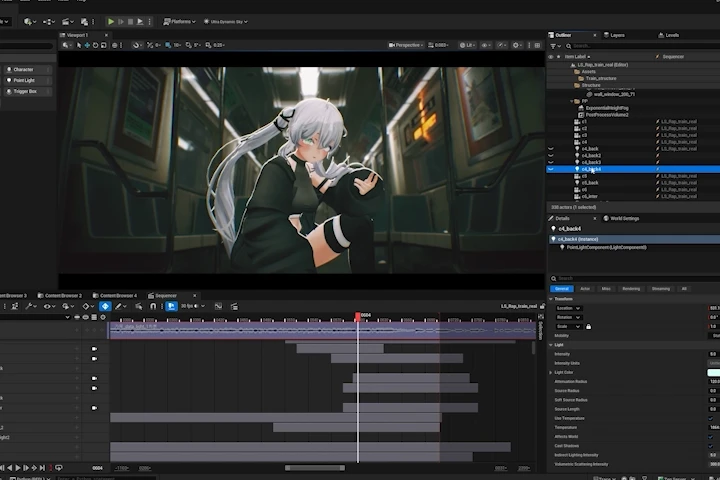This screenshot has width=720, height=480.
Task: Switch to Content Browser 4 tab
Action: (x=115, y=295)
